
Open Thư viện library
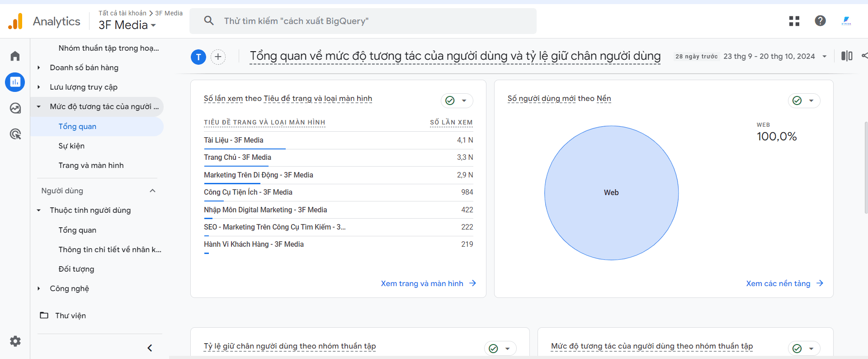point(71,316)
